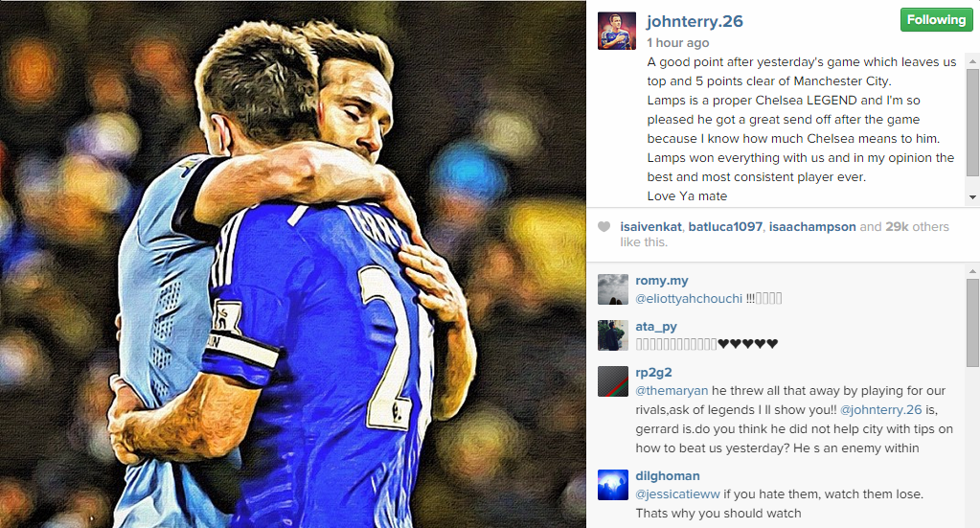Click the comments scrollbar thumb
This screenshot has width=980, height=528.
click(972, 322)
